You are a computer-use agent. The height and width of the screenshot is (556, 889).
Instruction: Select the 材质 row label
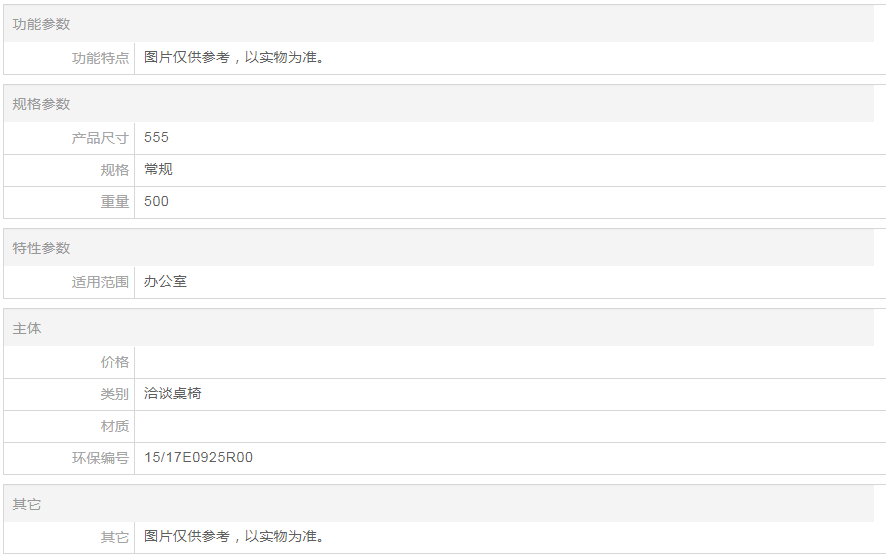(114, 426)
